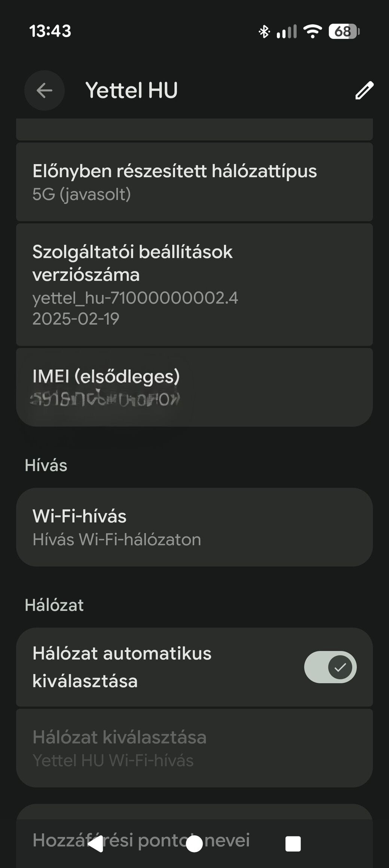Screen dimensions: 389x868
Task: Tap Hálózat kiválasztása network chooser
Action: coord(194,748)
